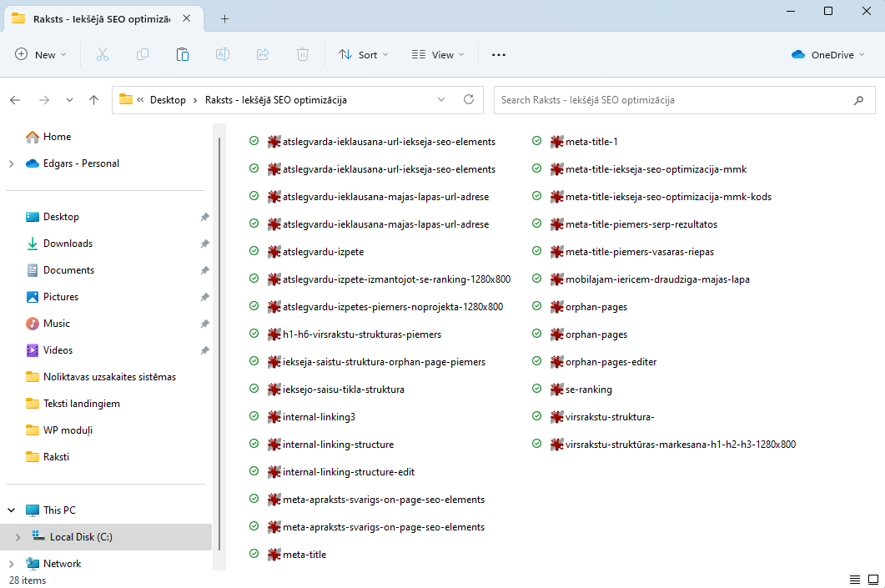Select the se-ranking file

point(588,389)
